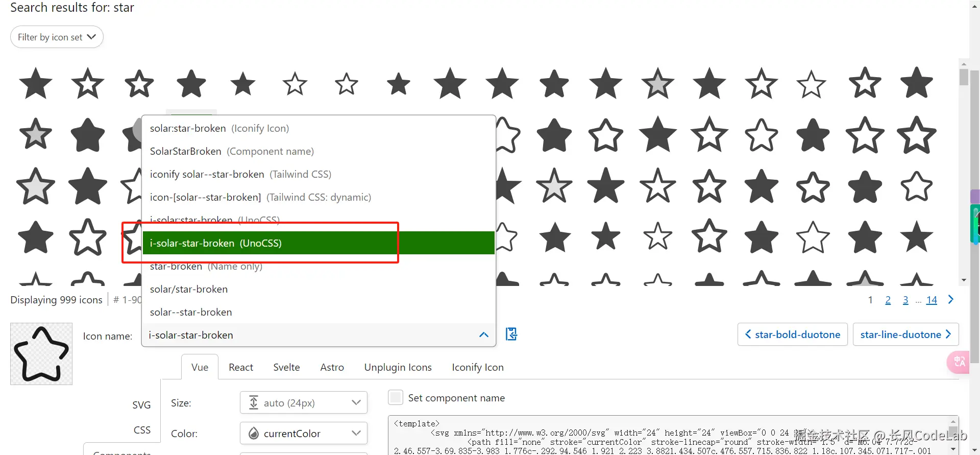Image resolution: width=980 pixels, height=455 pixels.
Task: Switch to the Astro tab
Action: 332,367
